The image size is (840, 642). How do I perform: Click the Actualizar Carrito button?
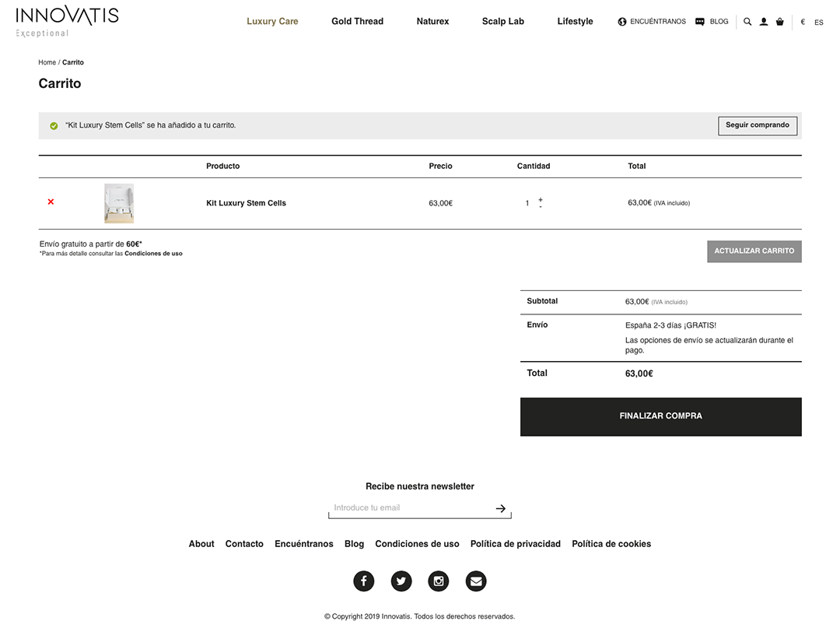(754, 251)
